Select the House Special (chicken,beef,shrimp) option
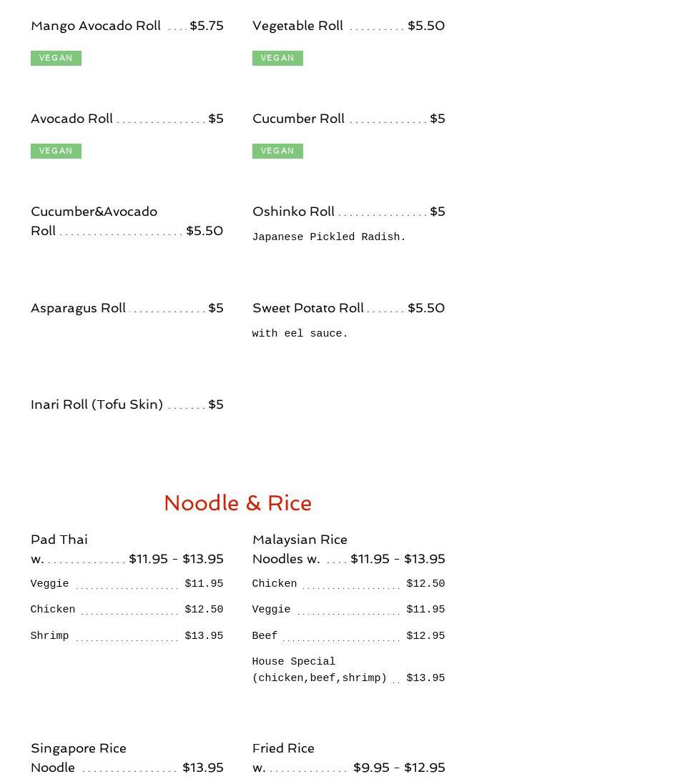 319,670
